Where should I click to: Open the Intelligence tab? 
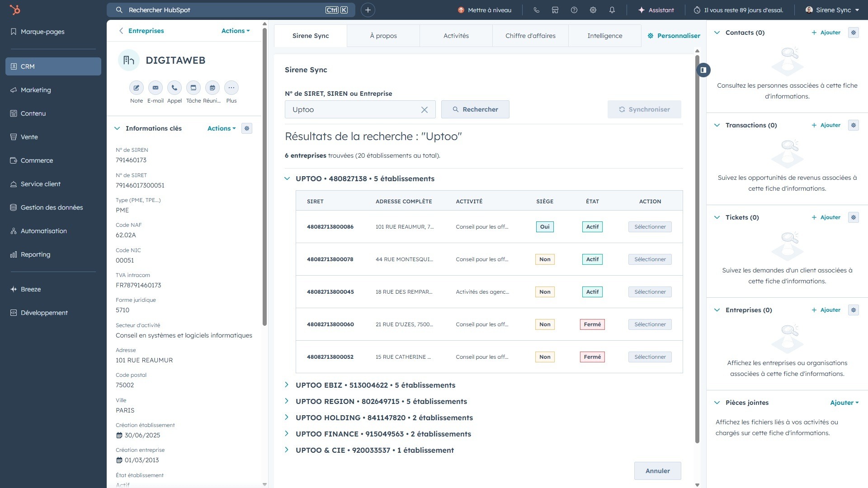[604, 35]
